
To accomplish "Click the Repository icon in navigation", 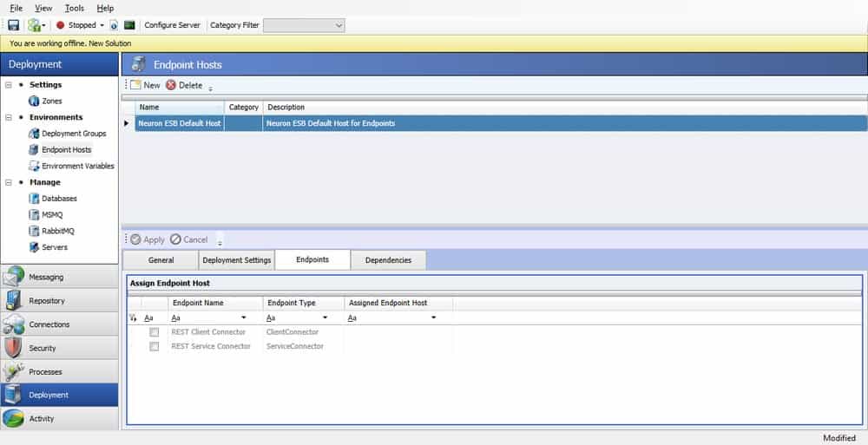I will 13,300.
